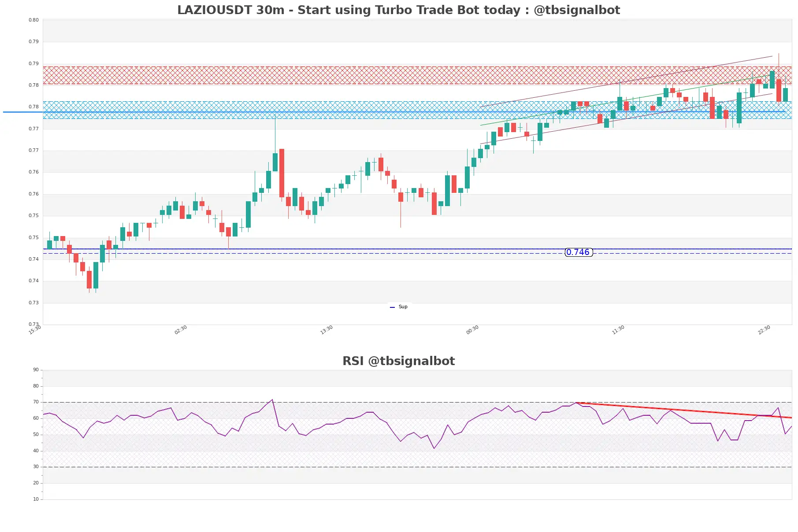The image size is (798, 532).
Task: Click the blue hatched price zone
Action: [x=417, y=110]
